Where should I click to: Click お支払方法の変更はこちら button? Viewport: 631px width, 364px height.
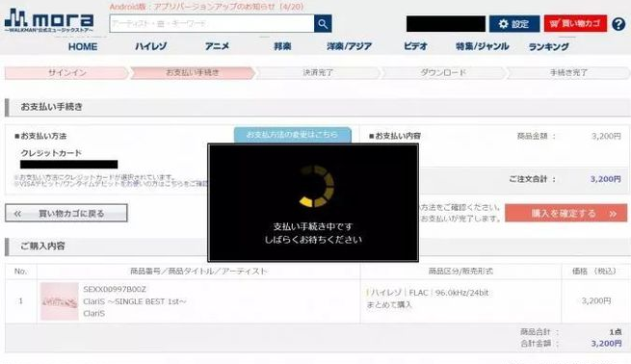293,135
